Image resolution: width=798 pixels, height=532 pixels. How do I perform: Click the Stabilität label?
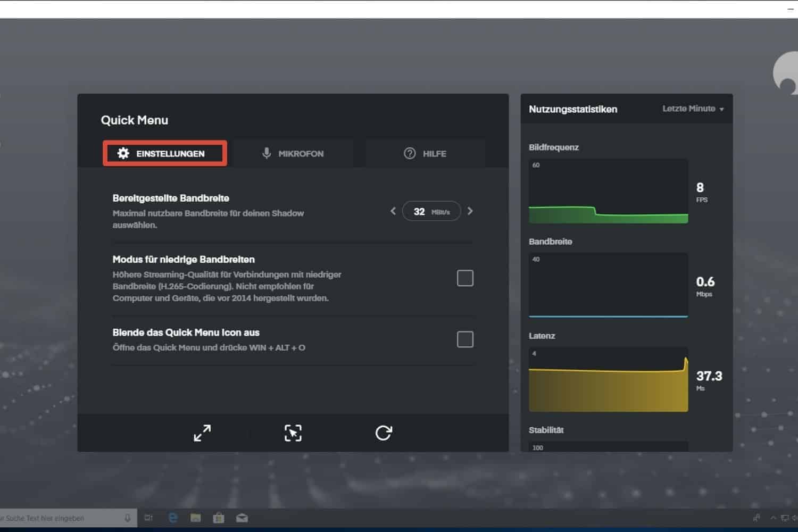click(x=546, y=430)
